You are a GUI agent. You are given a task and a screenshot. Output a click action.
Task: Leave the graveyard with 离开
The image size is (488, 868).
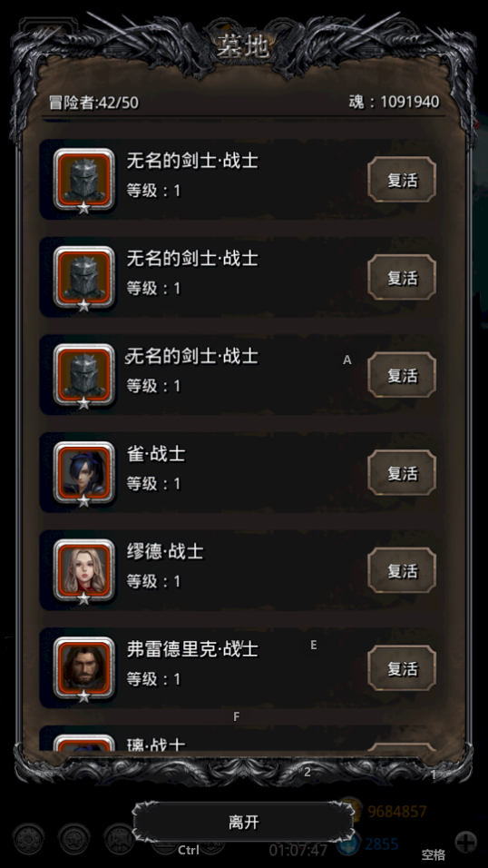point(243,822)
